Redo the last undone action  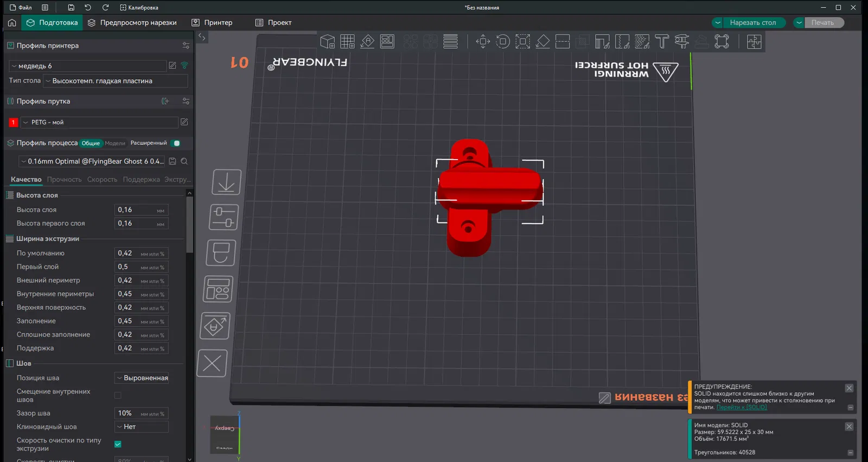(x=105, y=8)
